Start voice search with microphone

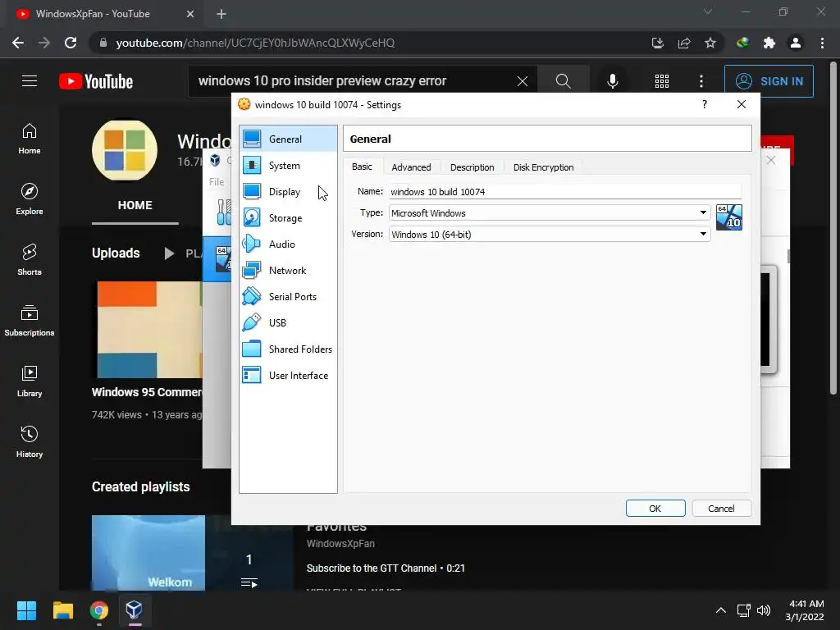click(x=612, y=81)
